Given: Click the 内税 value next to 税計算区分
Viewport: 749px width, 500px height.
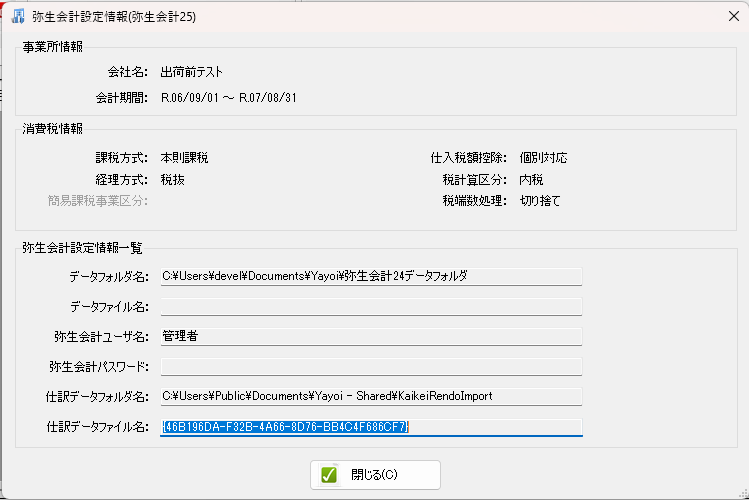Looking at the screenshot, I should coord(531,180).
